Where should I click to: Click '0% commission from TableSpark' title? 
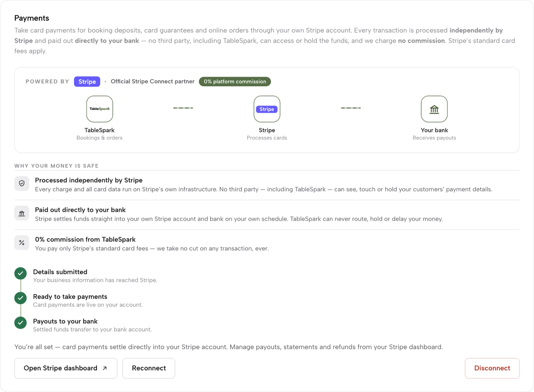pyautogui.click(x=85, y=240)
